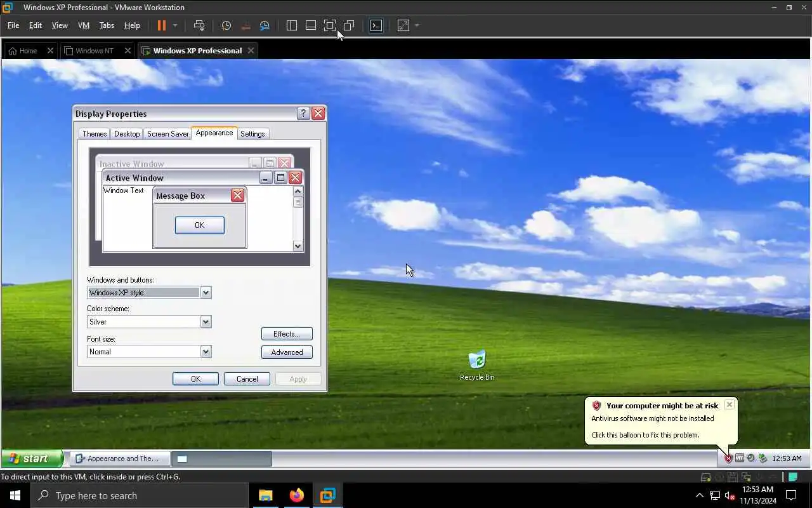The image size is (812, 508).
Task: Click the antivirus warning balloon text
Action: 653,418
